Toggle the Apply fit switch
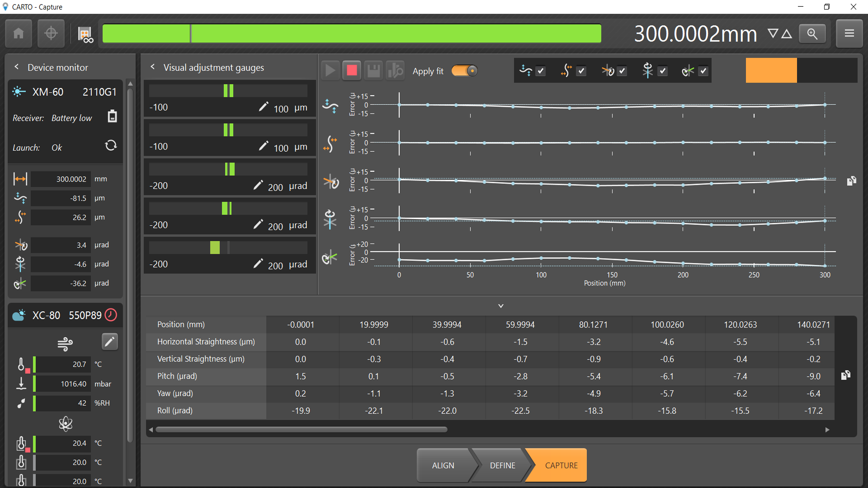This screenshot has height=488, width=868. [465, 71]
